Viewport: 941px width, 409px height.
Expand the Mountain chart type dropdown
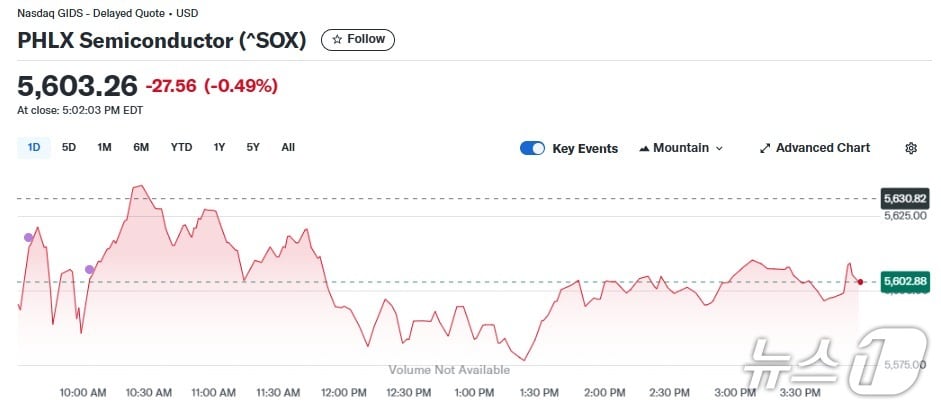(680, 148)
